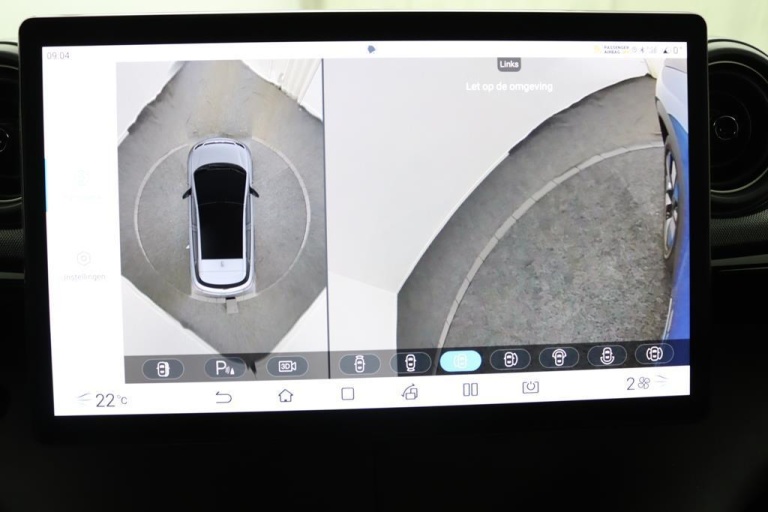Tap the screen power-off icon
The height and width of the screenshot is (512, 768).
click(x=530, y=387)
